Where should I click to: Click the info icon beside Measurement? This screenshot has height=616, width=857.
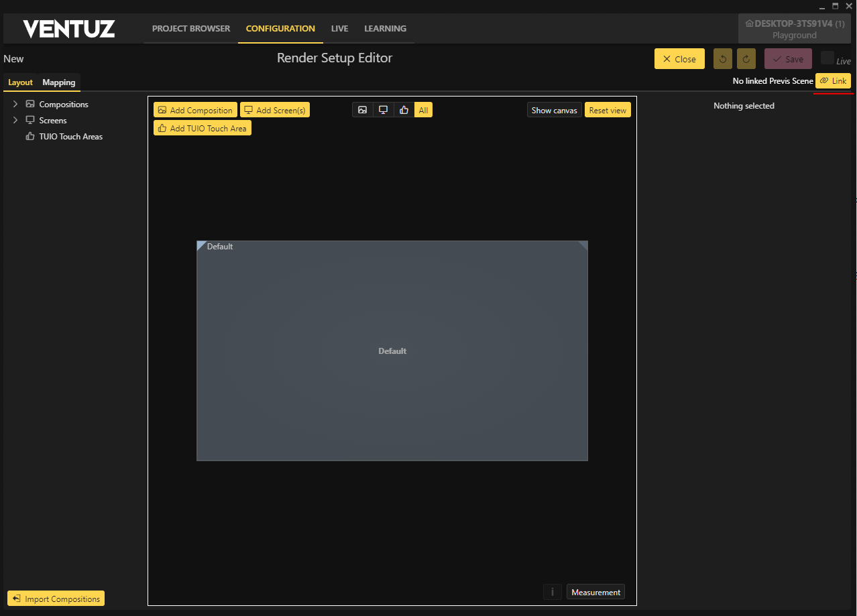tap(552, 592)
